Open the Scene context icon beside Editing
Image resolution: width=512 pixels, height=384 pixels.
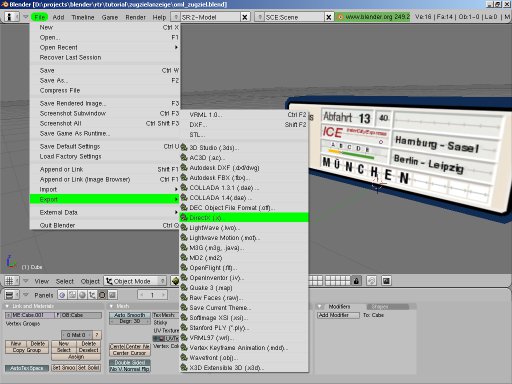pyautogui.click(x=113, y=295)
